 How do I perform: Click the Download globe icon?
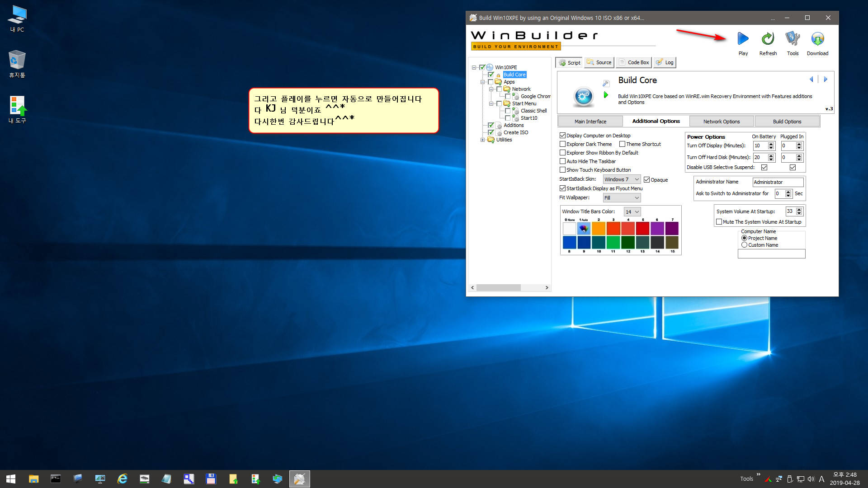coord(817,39)
